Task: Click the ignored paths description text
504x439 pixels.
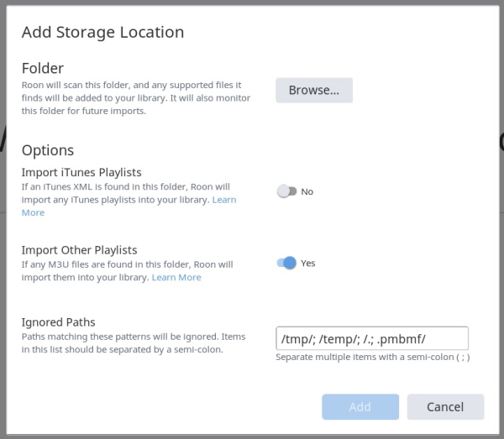Action: click(x=134, y=343)
